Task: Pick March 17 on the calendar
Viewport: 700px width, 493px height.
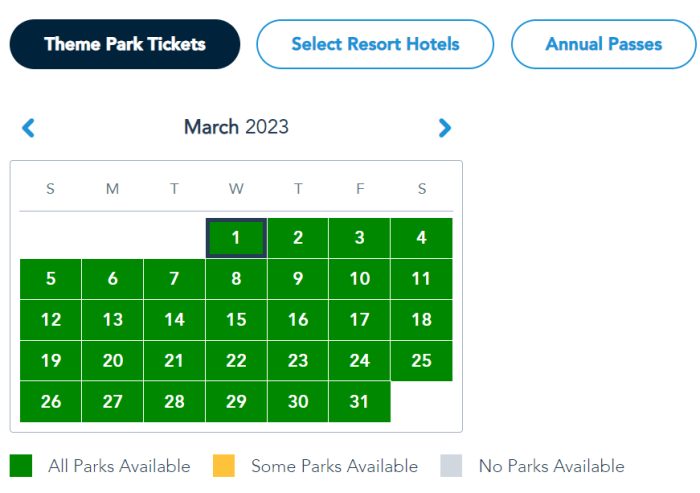Action: (359, 320)
